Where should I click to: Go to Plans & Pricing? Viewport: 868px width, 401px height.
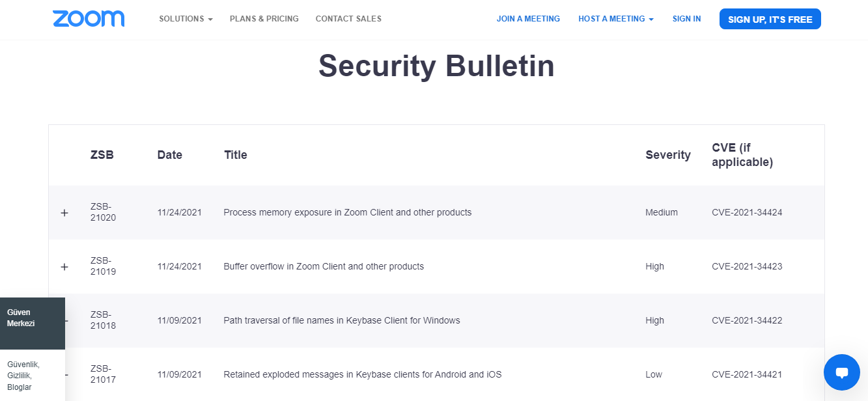(x=264, y=19)
